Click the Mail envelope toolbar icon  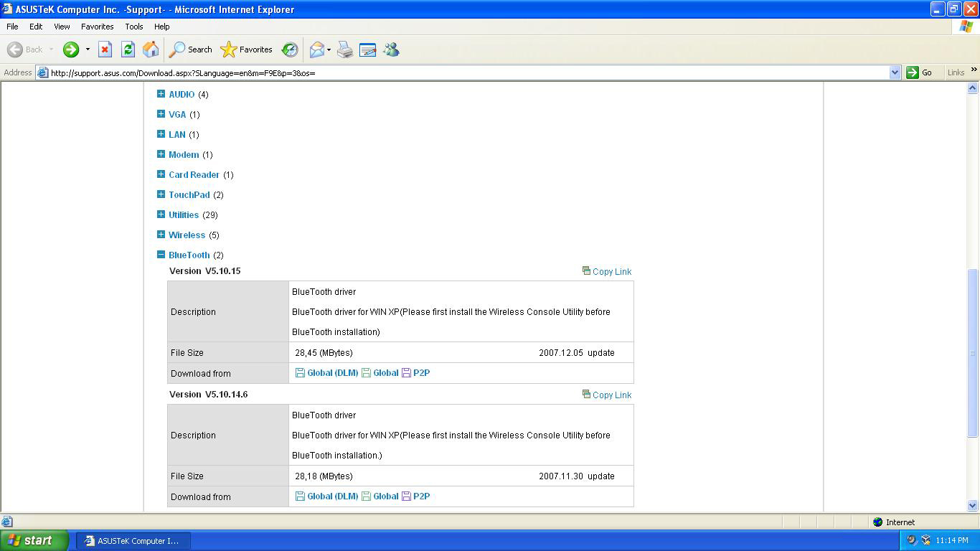316,50
